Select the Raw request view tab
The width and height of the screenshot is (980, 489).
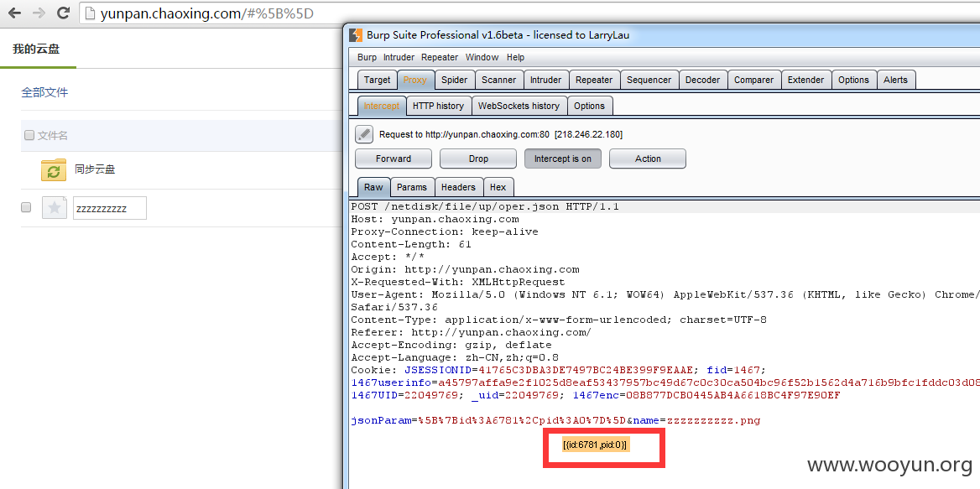[373, 187]
